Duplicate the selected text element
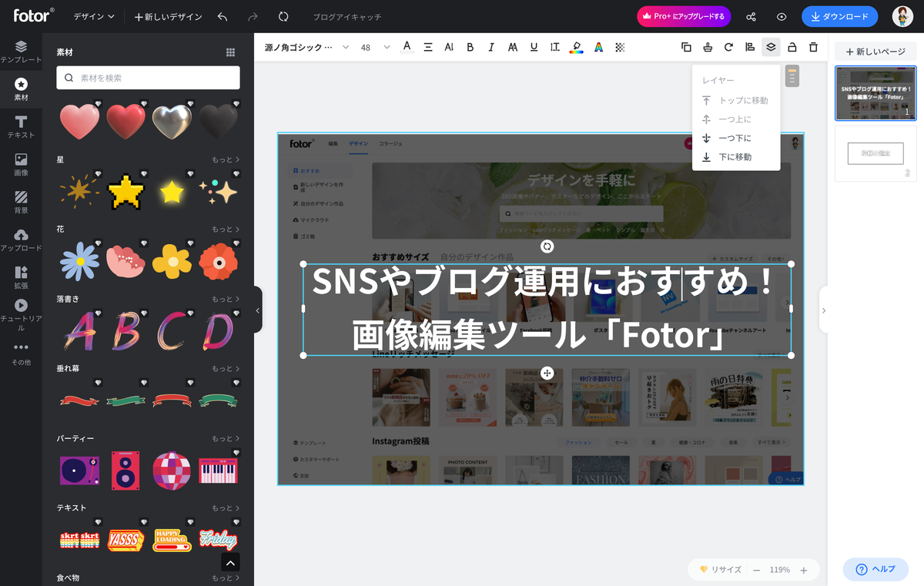The image size is (924, 586). (686, 47)
